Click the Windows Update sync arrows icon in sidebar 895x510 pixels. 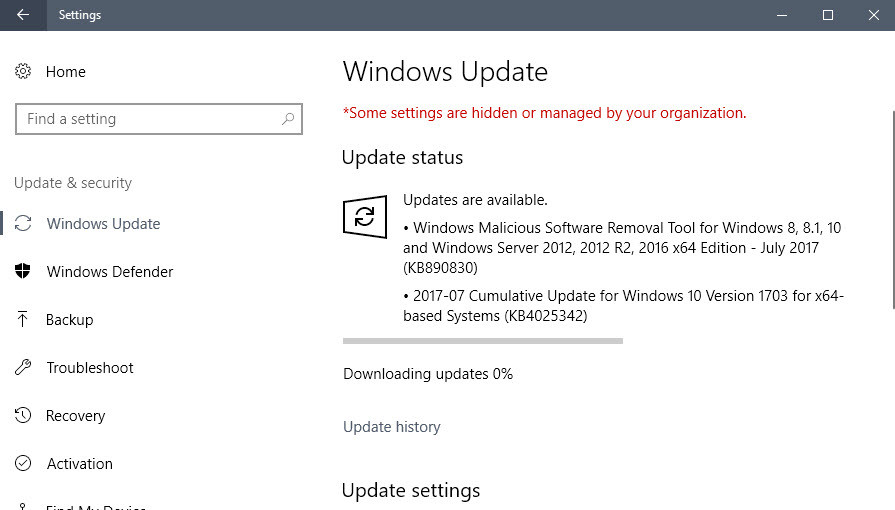(23, 223)
